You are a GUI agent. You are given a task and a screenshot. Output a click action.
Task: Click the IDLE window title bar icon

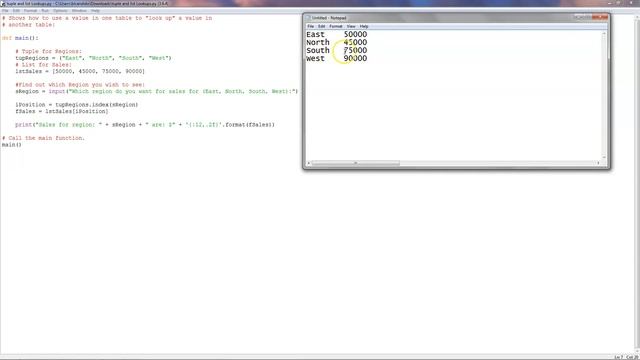(x=3, y=4)
